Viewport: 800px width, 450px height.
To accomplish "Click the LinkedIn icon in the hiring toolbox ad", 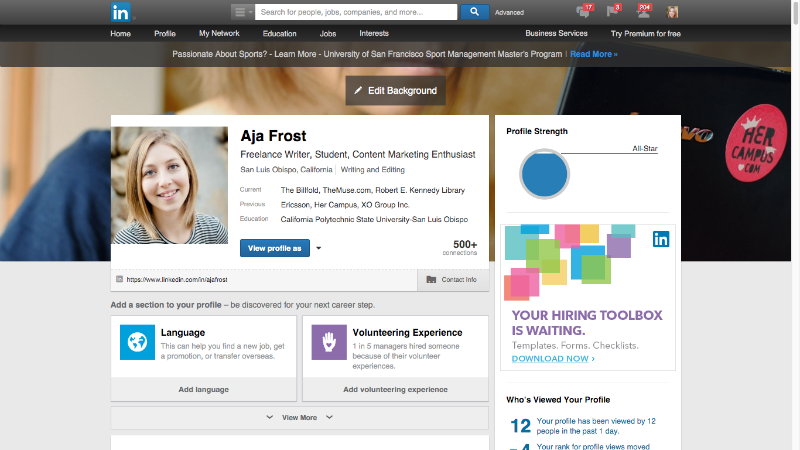I will (661, 239).
